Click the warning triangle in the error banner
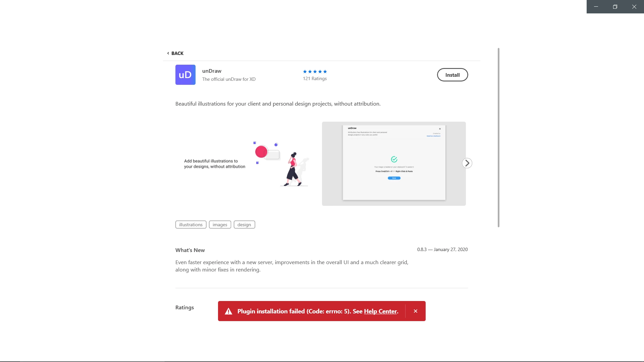 (x=228, y=311)
